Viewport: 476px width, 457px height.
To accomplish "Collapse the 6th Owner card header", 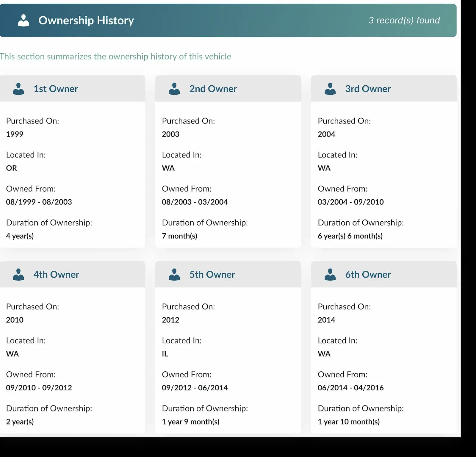I will point(383,274).
